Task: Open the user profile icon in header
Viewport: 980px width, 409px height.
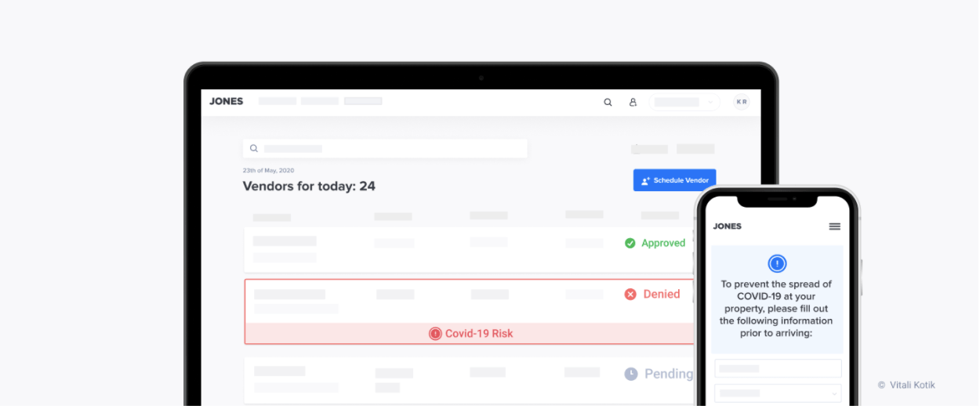Action: coord(633,102)
